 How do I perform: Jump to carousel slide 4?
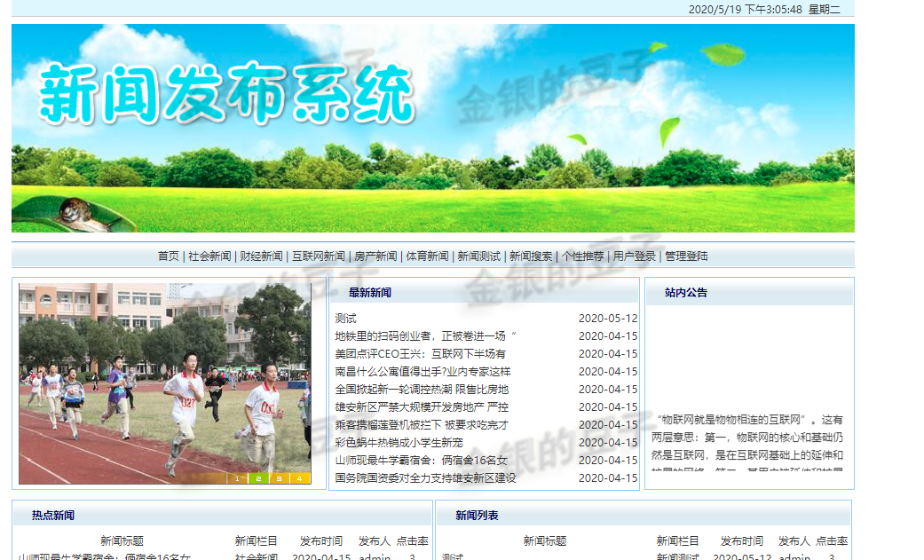click(299, 477)
